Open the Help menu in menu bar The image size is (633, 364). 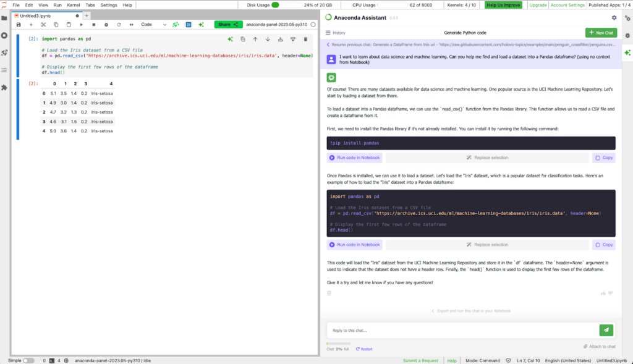click(127, 5)
